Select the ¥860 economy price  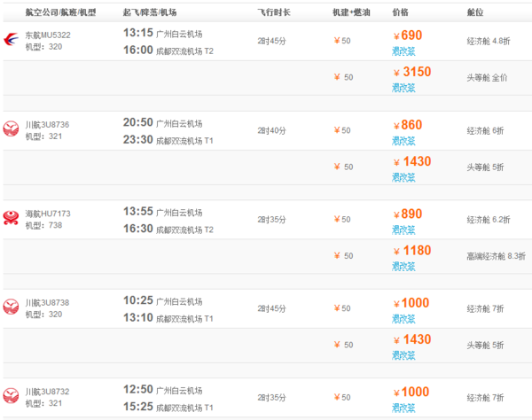[408, 125]
